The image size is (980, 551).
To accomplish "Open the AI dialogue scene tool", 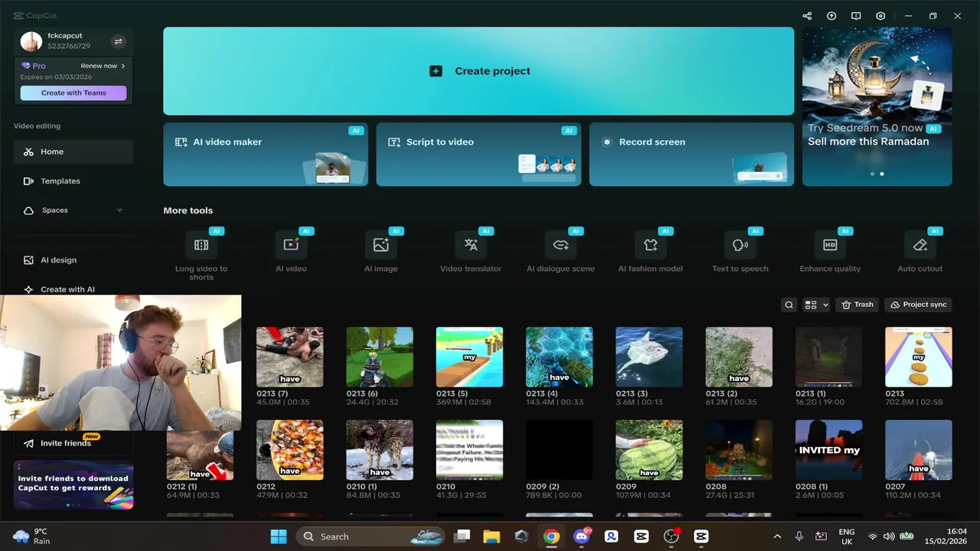I will tap(560, 251).
